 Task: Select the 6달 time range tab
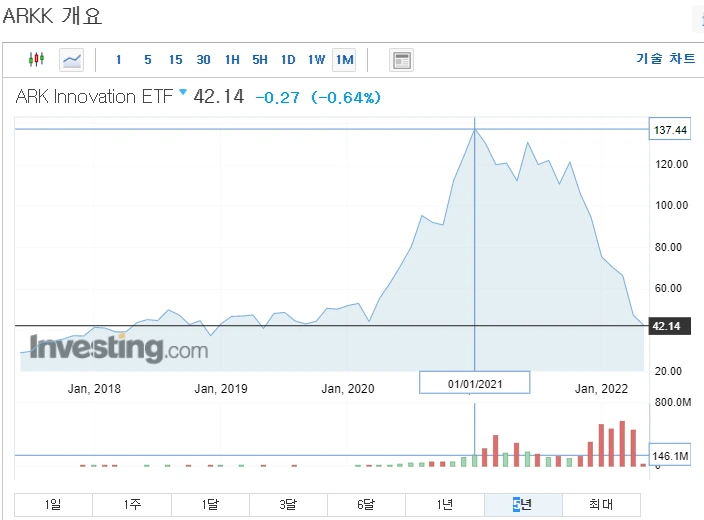point(366,505)
